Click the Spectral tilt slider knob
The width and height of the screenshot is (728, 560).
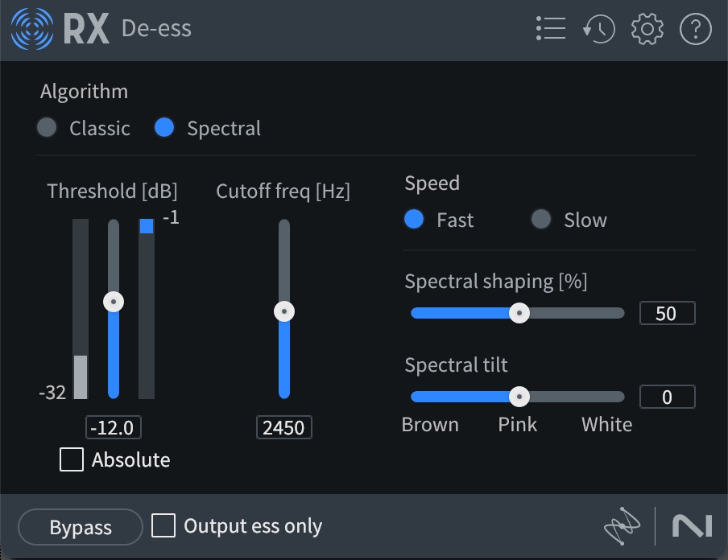[519, 397]
